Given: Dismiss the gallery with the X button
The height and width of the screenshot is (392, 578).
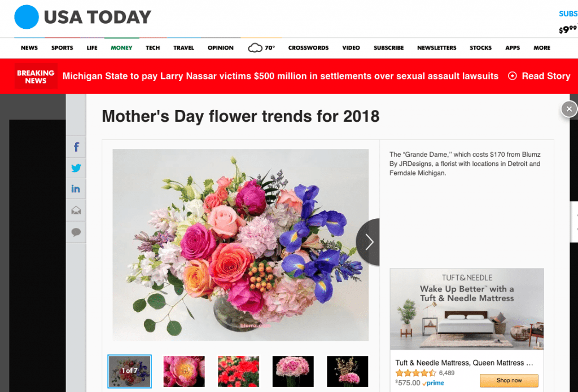Looking at the screenshot, I should [x=568, y=109].
